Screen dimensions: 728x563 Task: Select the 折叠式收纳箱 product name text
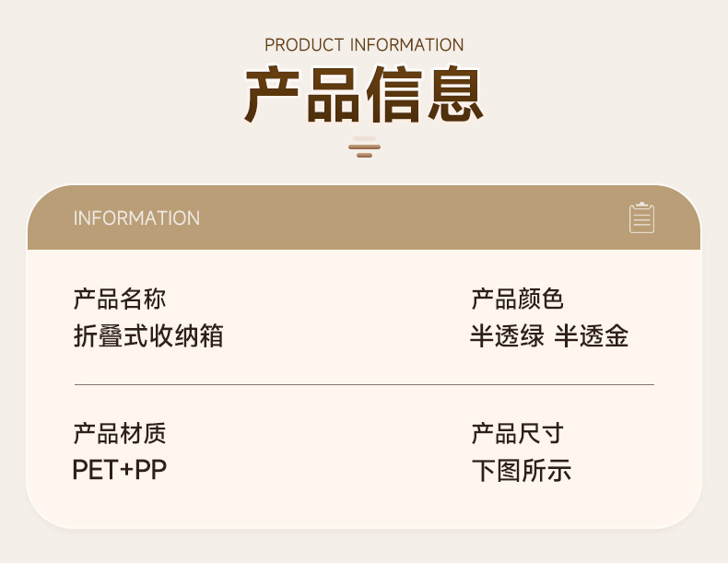coord(148,335)
